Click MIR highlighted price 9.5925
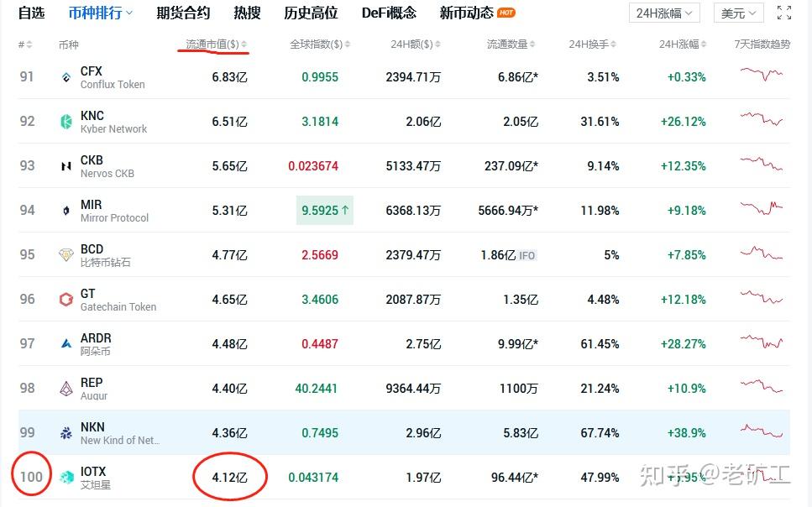This screenshot has height=507, width=812. tap(325, 210)
